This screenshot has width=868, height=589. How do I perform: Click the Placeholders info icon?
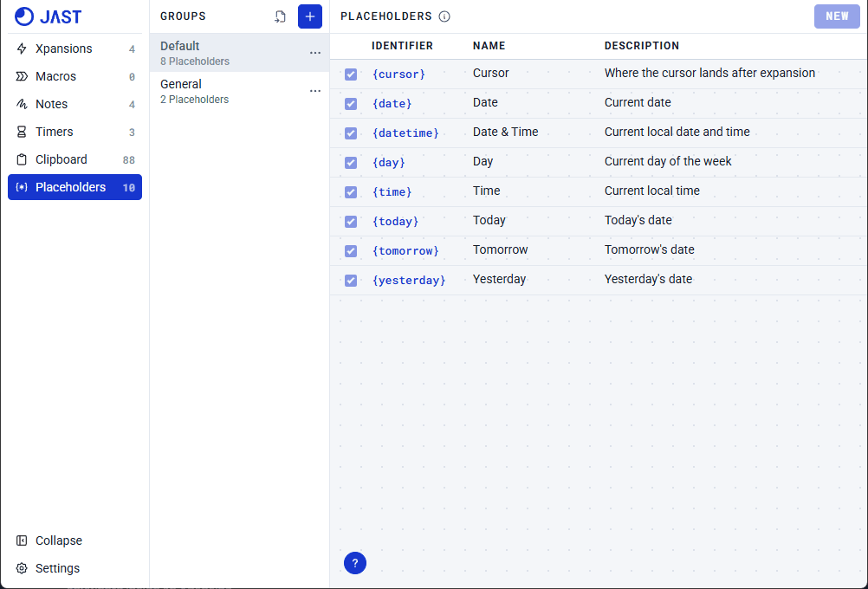444,16
